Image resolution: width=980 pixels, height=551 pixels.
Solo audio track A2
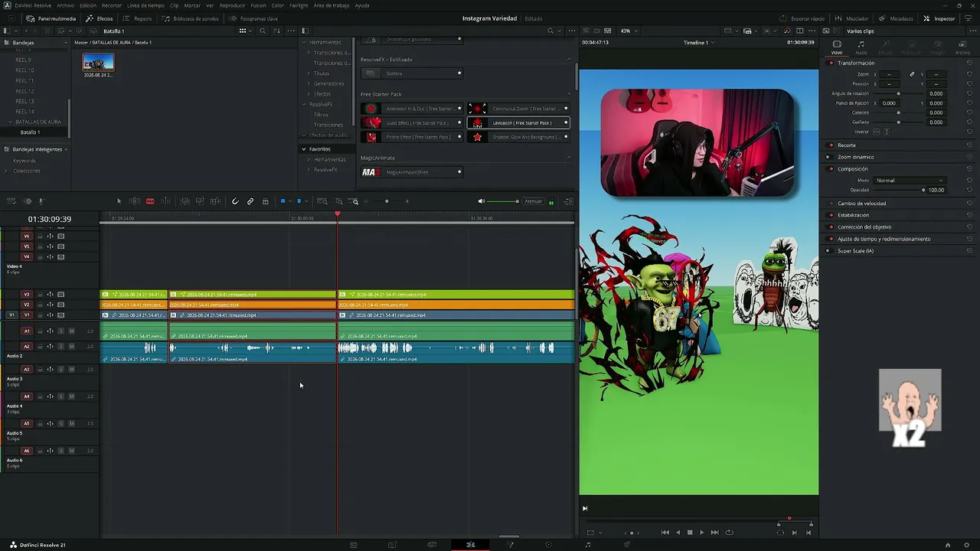click(x=61, y=347)
